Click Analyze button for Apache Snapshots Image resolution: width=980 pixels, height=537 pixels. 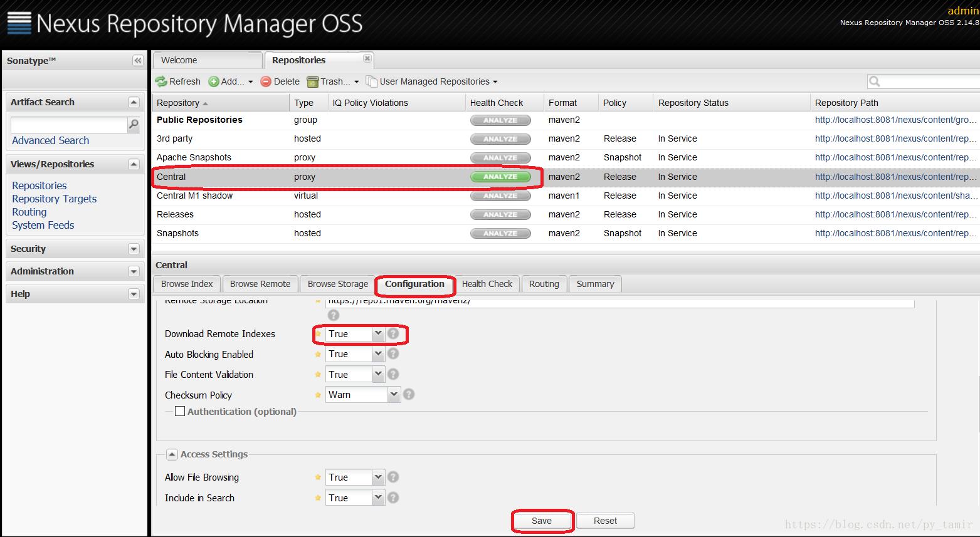coord(500,158)
